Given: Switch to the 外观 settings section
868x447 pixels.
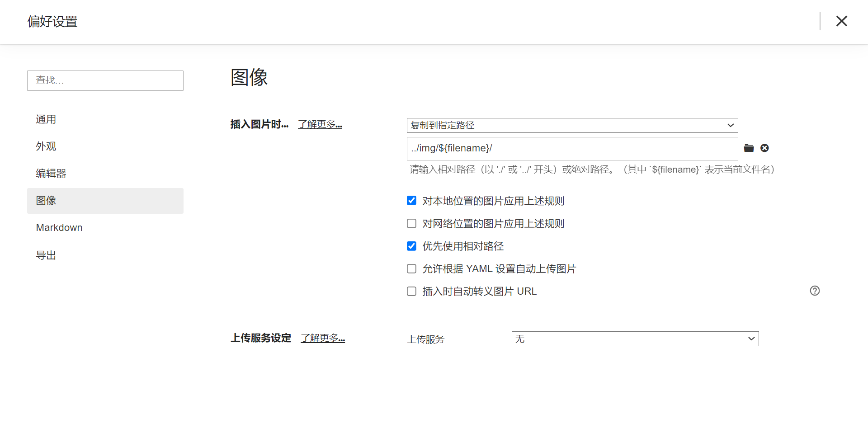Looking at the screenshot, I should point(46,146).
